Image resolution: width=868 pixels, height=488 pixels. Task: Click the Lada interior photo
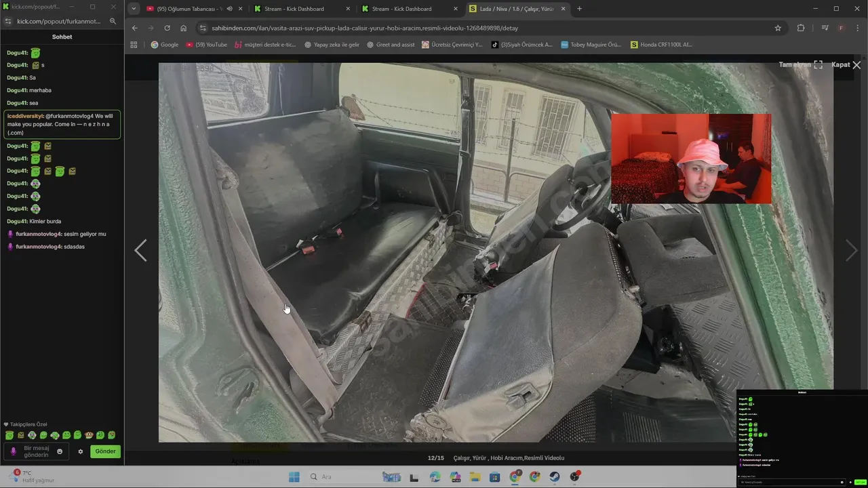tap(496, 252)
